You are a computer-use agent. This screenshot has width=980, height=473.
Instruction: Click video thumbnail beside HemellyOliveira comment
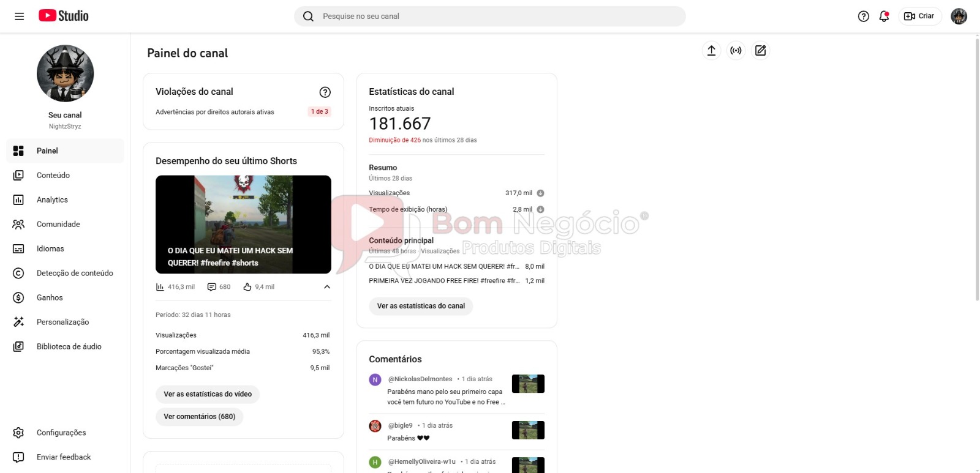point(528,465)
